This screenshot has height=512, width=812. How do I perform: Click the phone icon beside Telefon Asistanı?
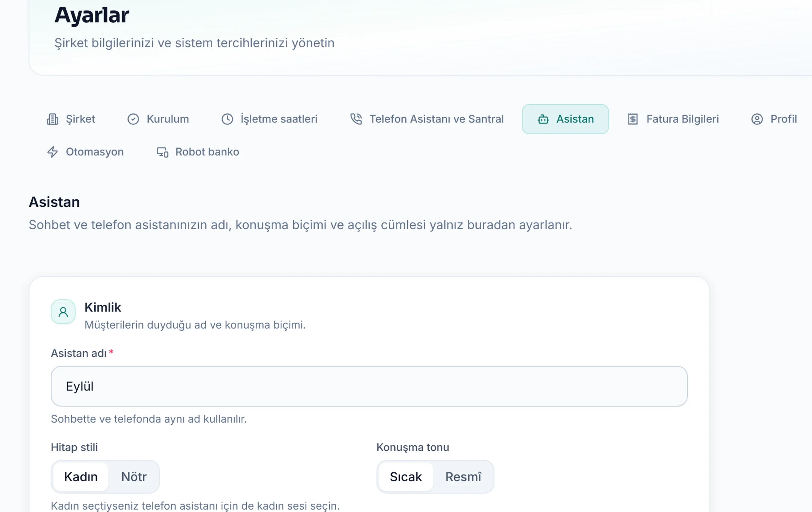(356, 119)
